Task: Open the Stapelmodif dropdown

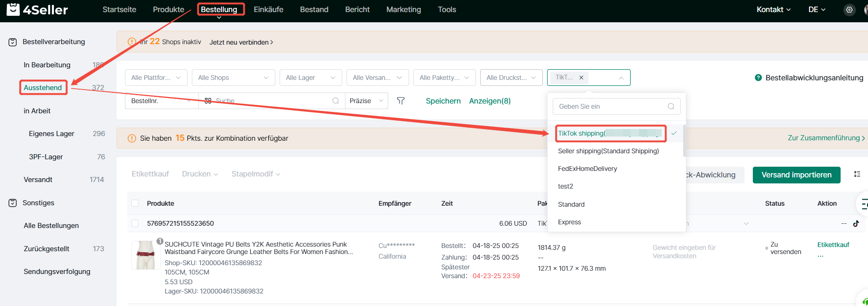Action: pos(256,174)
